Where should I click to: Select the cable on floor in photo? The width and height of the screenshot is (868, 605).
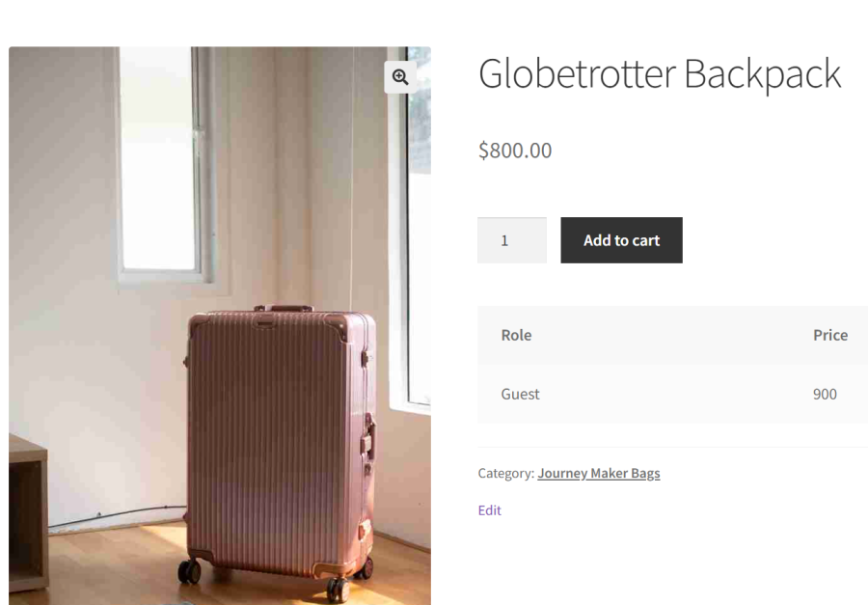tap(117, 515)
